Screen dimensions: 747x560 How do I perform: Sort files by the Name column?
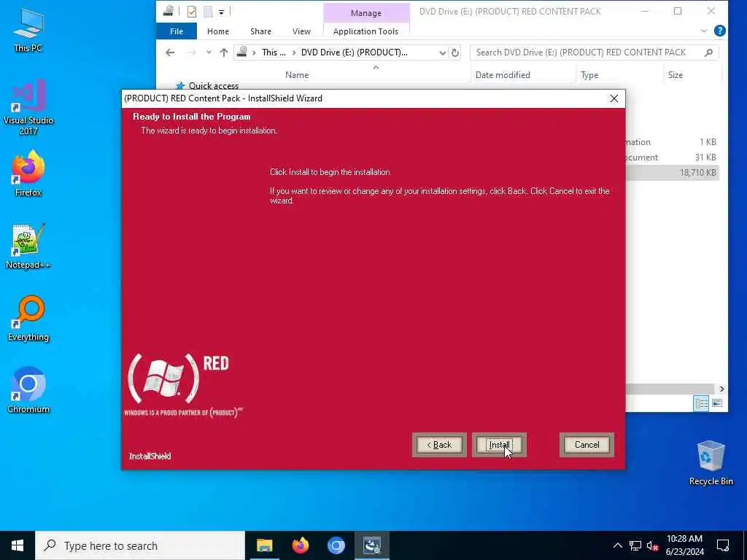click(x=297, y=75)
